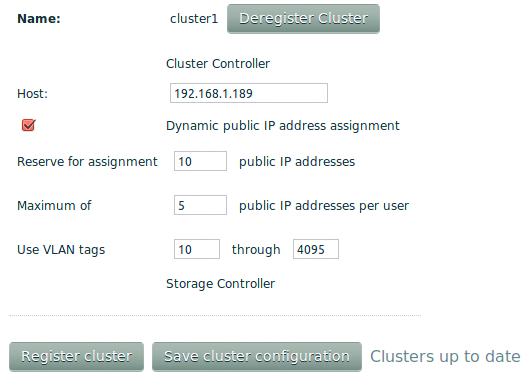Click the Cluster Controller section heading
This screenshot has width=531, height=386.
tap(218, 64)
